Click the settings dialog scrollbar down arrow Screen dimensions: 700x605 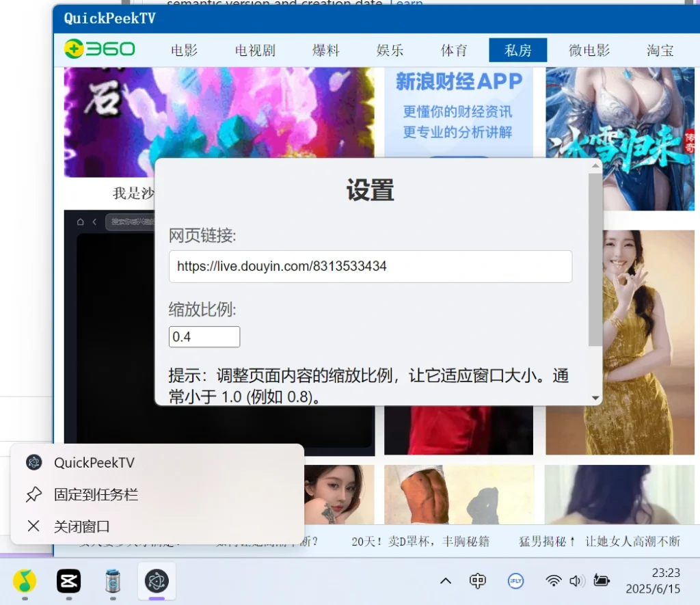[595, 398]
